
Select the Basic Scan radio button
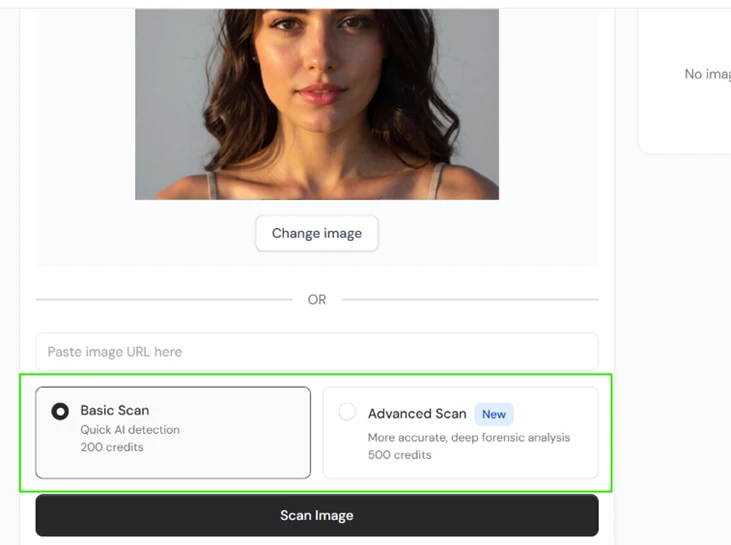[60, 411]
